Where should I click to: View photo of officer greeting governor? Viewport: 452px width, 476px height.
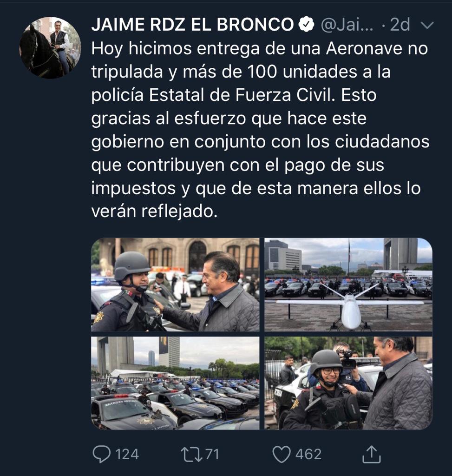[175, 284]
